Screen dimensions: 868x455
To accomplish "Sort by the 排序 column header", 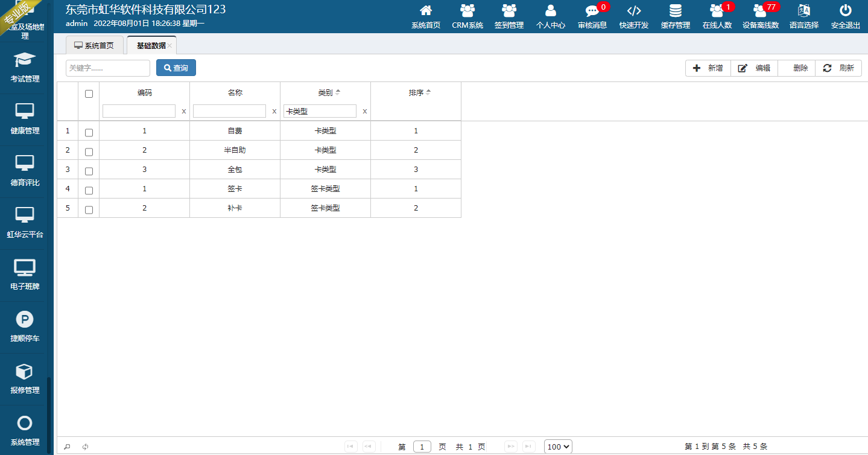I will 416,93.
